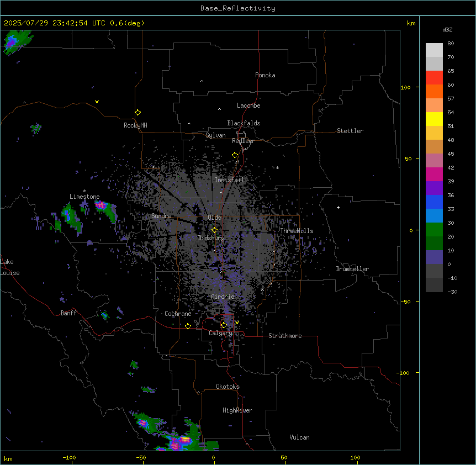Select the yellow diamond marker below Cochrane
The width and height of the screenshot is (476, 465).
pyautogui.click(x=188, y=326)
